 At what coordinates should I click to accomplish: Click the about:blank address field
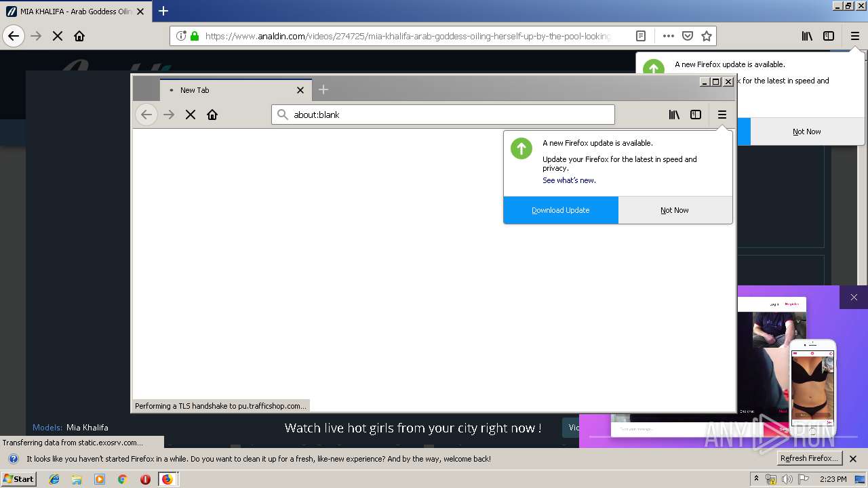pos(443,115)
